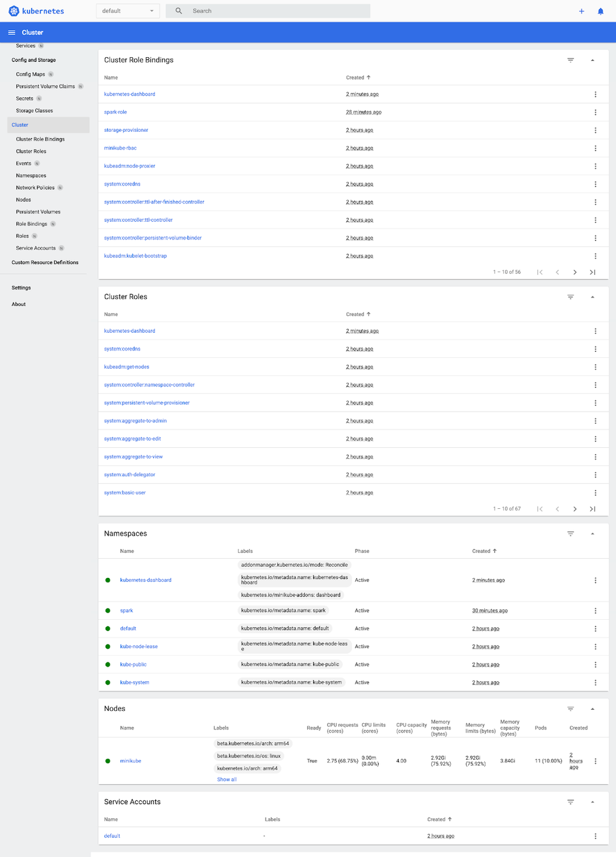Show all labels for minikube node
The image size is (616, 857).
pyautogui.click(x=226, y=779)
